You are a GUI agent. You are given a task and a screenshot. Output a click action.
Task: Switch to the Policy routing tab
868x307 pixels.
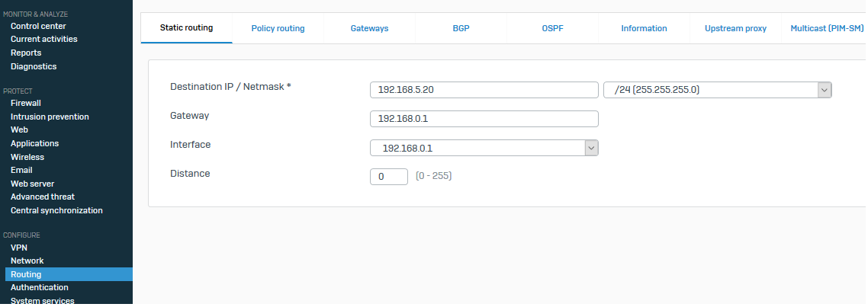[278, 28]
